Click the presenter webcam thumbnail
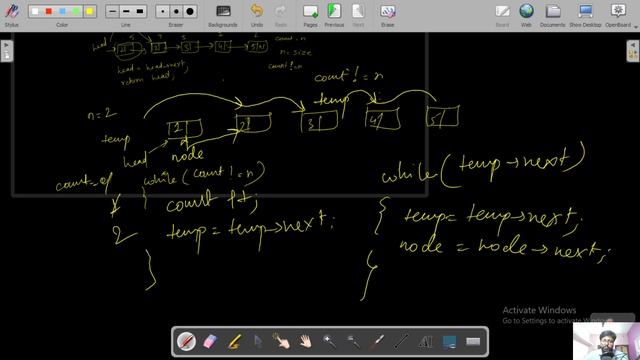Viewport: 640px width, 360px height. tap(607, 341)
